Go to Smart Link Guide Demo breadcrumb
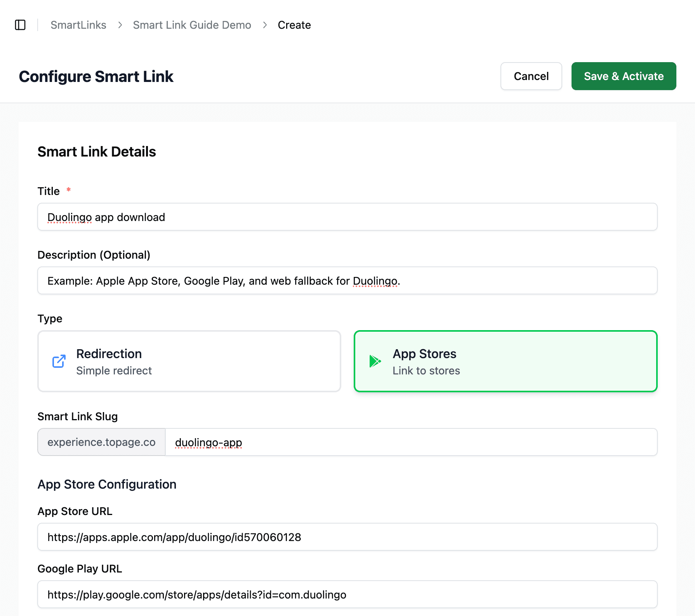 [x=192, y=25]
